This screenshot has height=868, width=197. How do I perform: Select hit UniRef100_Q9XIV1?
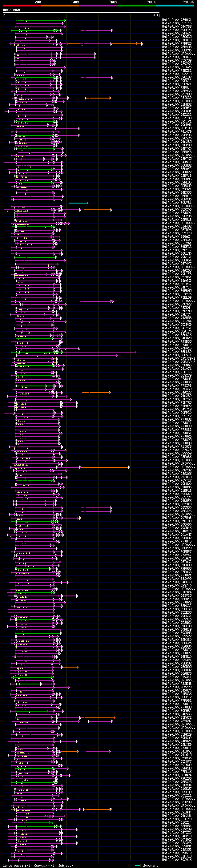177,121
